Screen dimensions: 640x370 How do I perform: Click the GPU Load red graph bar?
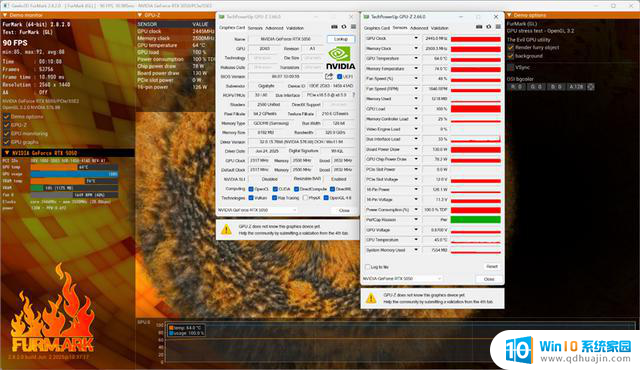[476, 109]
